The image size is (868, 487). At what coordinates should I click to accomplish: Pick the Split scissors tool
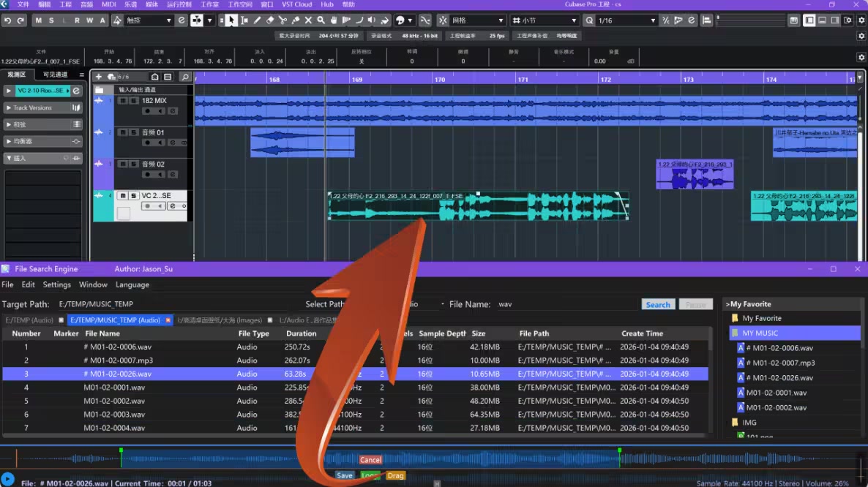(x=283, y=20)
